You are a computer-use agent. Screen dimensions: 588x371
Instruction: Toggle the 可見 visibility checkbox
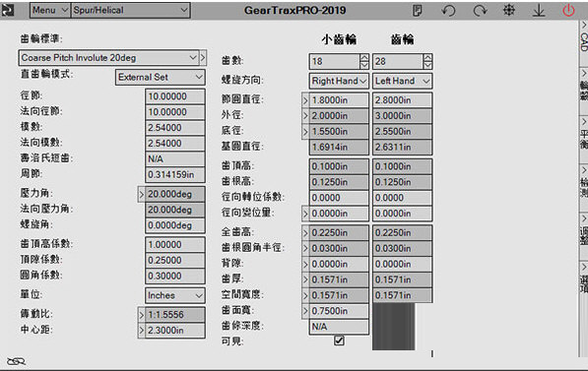[339, 340]
